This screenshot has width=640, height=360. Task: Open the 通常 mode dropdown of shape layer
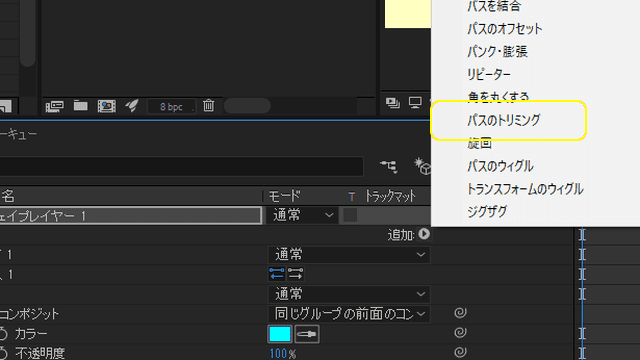(302, 215)
